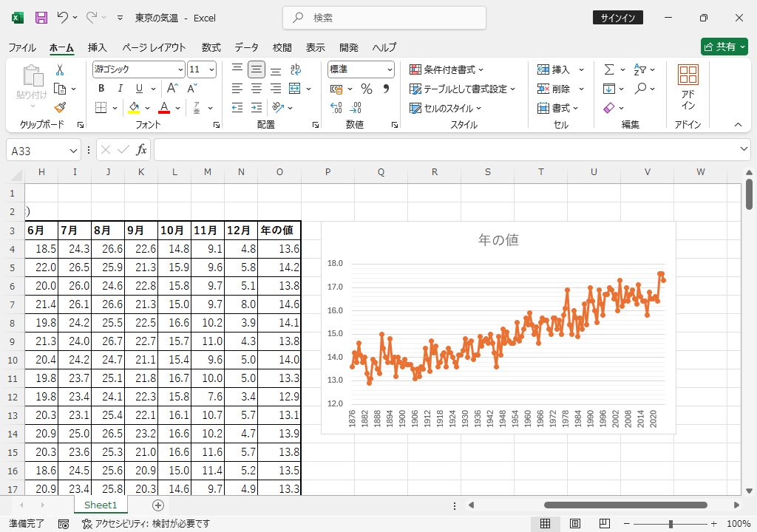Click the 共有 share button
Image resolution: width=757 pixels, height=532 pixels.
coord(724,47)
